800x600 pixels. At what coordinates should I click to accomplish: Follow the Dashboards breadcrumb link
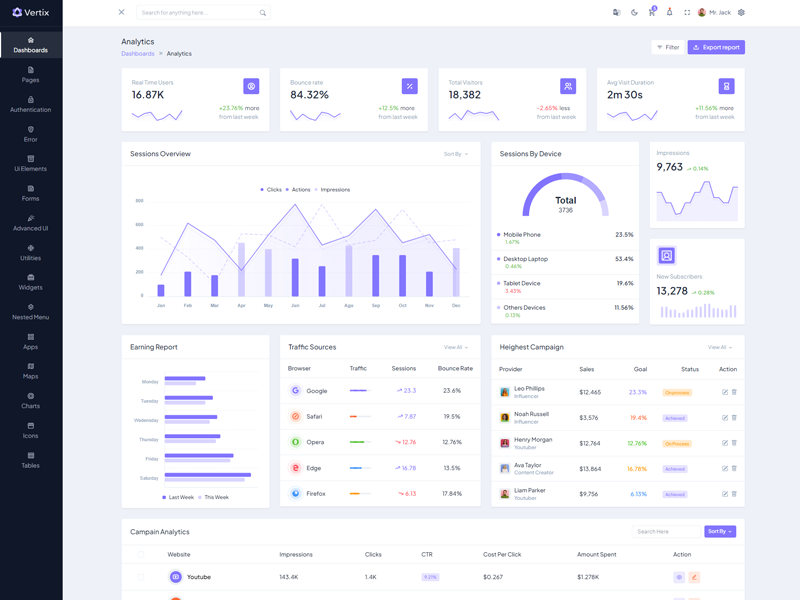coord(138,54)
